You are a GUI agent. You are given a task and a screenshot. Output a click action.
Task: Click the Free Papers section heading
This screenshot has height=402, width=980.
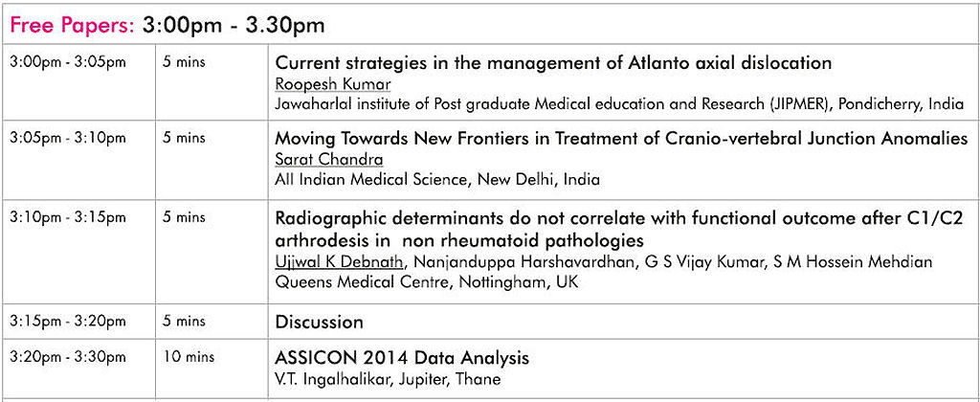[x=73, y=25]
